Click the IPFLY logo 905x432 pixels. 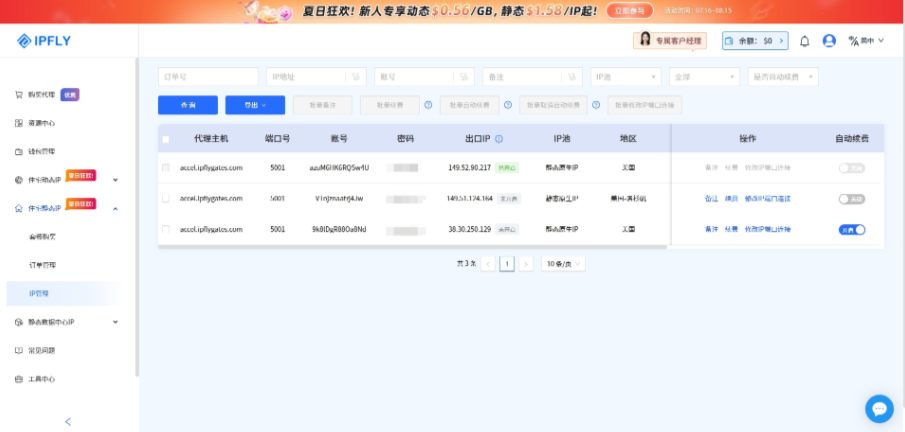tap(44, 40)
